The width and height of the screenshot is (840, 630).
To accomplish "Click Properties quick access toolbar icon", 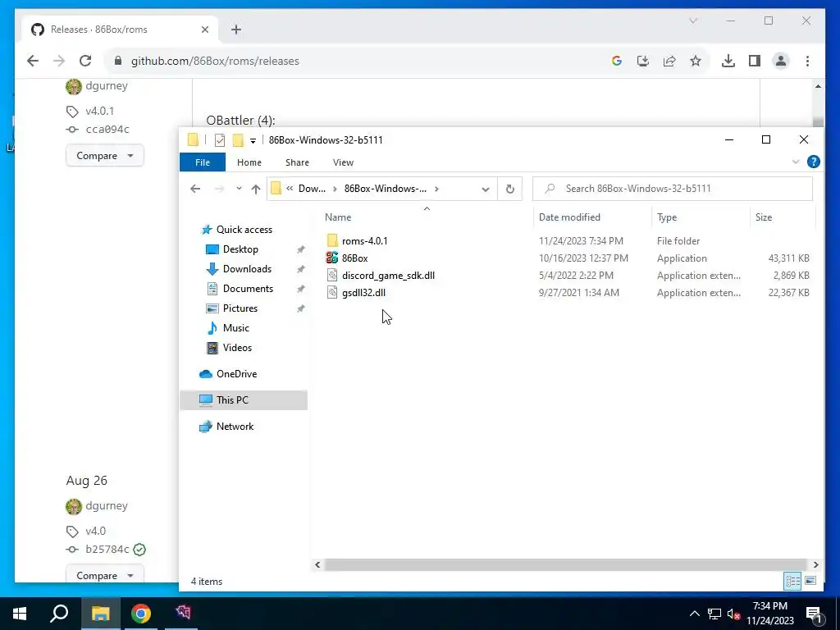I will point(220,140).
